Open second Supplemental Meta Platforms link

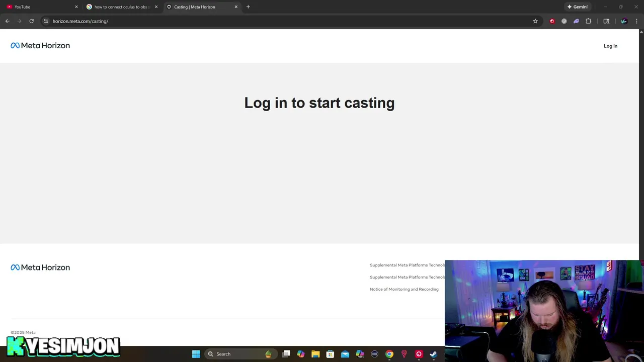pos(407,277)
